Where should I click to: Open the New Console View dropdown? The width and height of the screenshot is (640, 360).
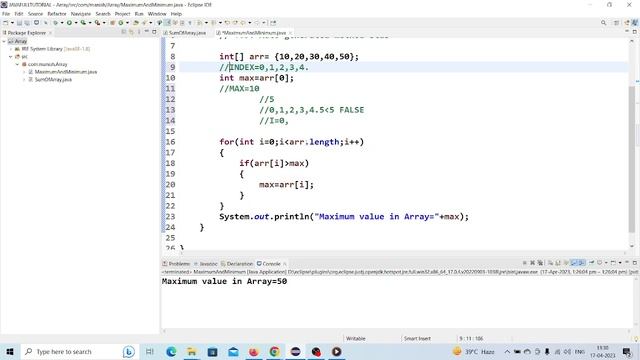[x=620, y=263]
